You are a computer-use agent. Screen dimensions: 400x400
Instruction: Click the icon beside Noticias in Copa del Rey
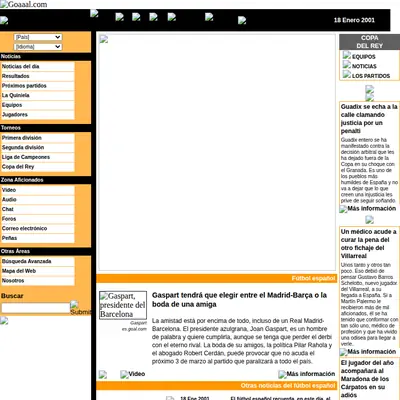click(347, 65)
